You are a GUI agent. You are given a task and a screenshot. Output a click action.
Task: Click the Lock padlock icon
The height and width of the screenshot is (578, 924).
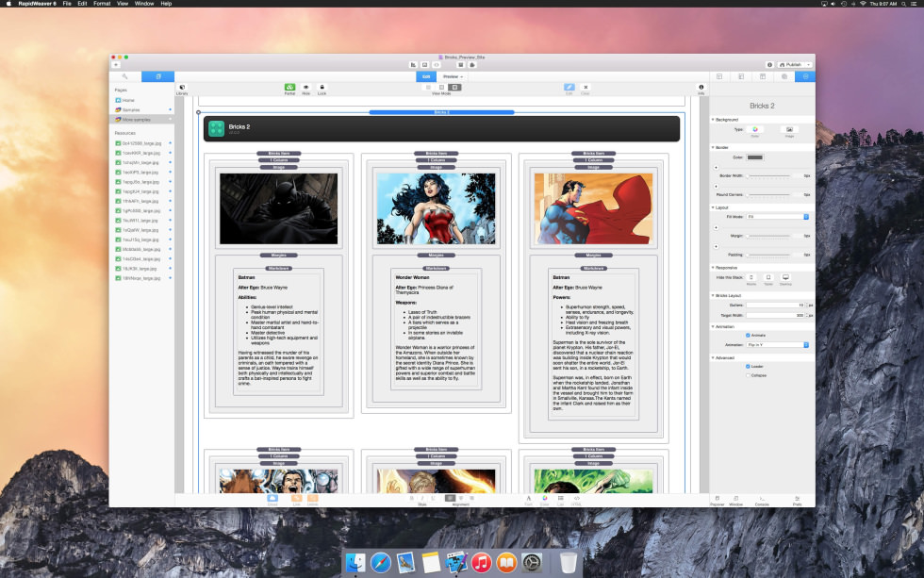[x=322, y=87]
